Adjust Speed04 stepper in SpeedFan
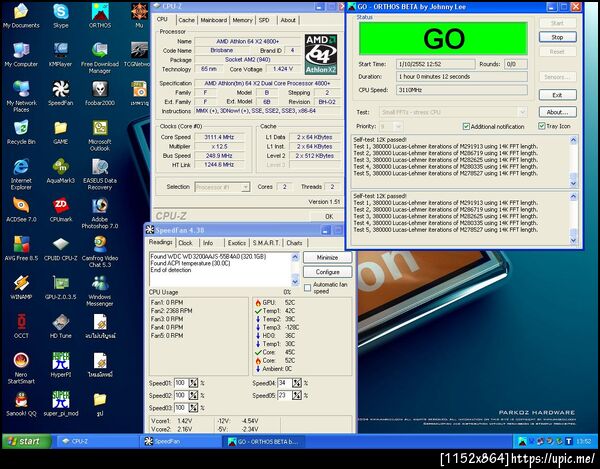The height and width of the screenshot is (469, 600). pyautogui.click(x=297, y=383)
